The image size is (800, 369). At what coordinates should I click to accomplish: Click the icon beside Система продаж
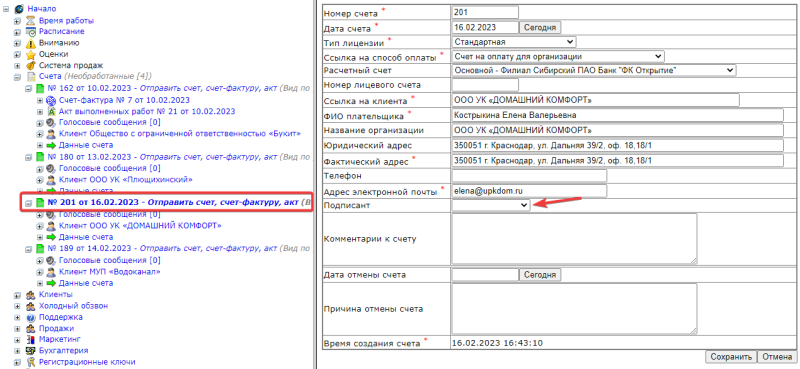(x=31, y=65)
